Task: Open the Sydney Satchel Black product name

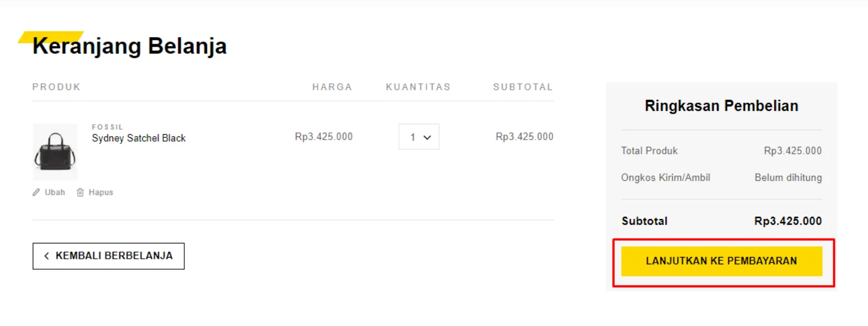Action: (x=139, y=138)
